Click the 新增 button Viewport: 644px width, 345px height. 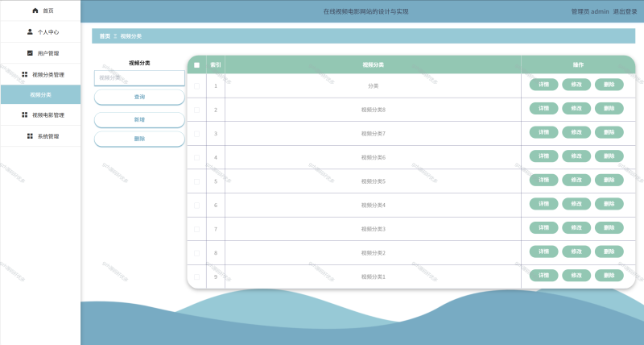139,119
